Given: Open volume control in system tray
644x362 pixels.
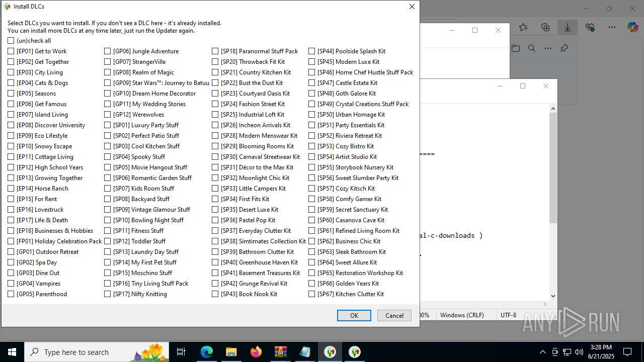Looking at the screenshot, I should pos(579,352).
